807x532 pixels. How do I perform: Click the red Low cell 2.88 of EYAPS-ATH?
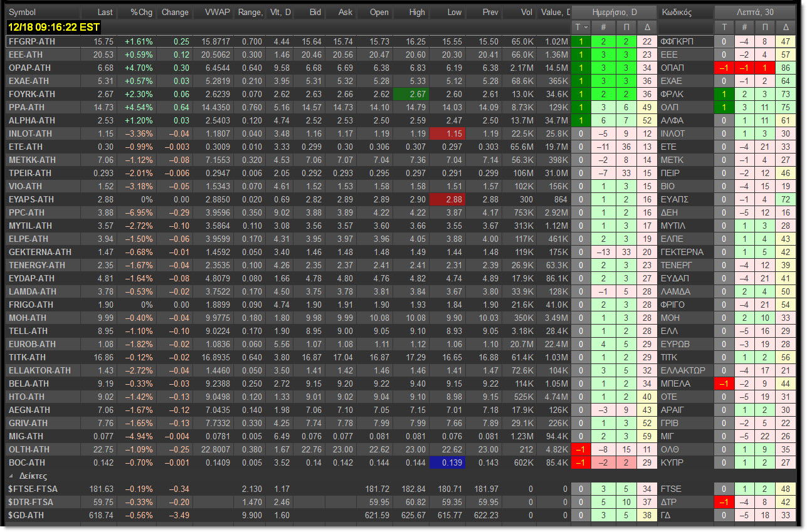click(448, 199)
